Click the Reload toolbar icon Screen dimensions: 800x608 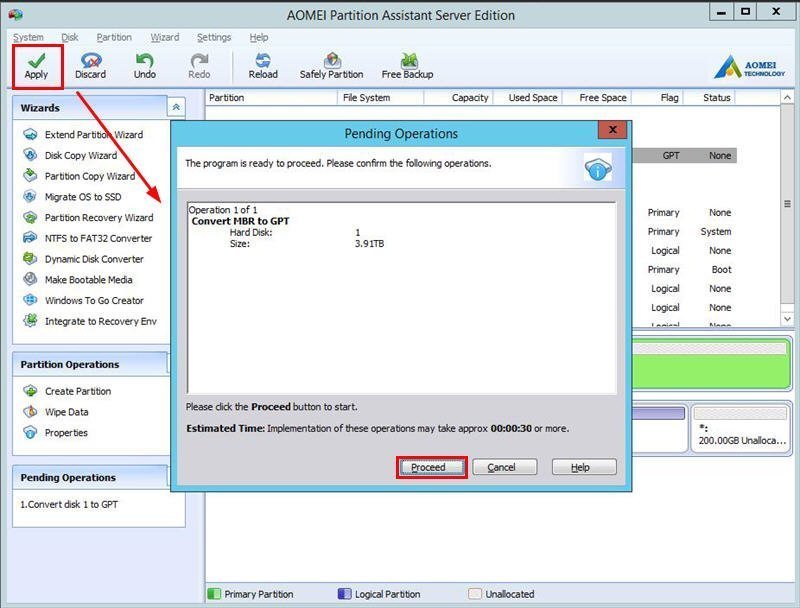(263, 66)
